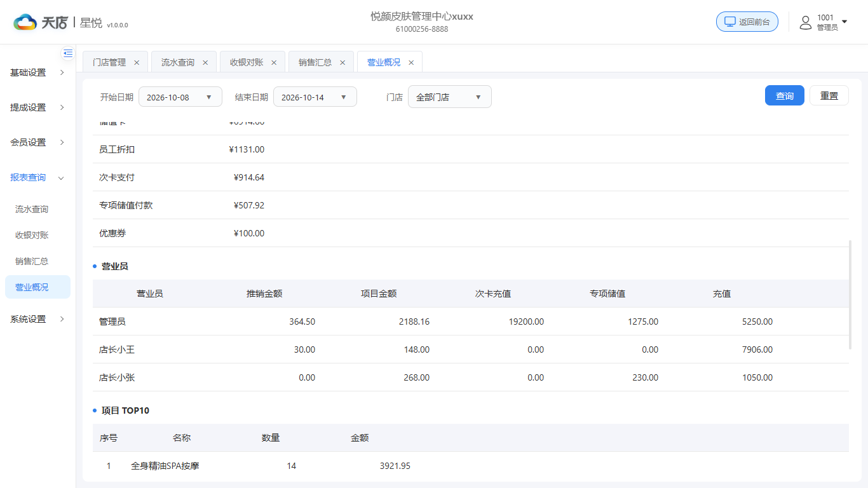Image resolution: width=868 pixels, height=488 pixels.
Task: Open 流水查询 in the sidebar
Action: [x=32, y=209]
